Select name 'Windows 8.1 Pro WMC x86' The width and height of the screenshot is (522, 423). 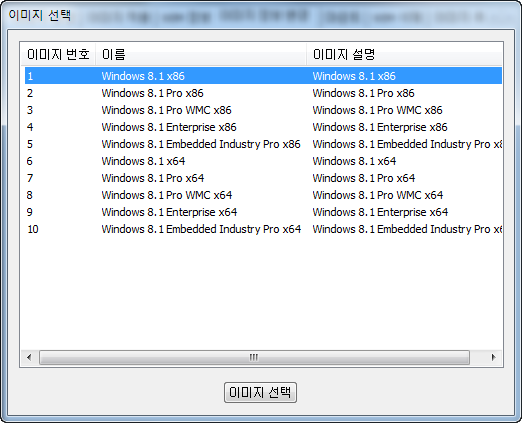[166, 110]
